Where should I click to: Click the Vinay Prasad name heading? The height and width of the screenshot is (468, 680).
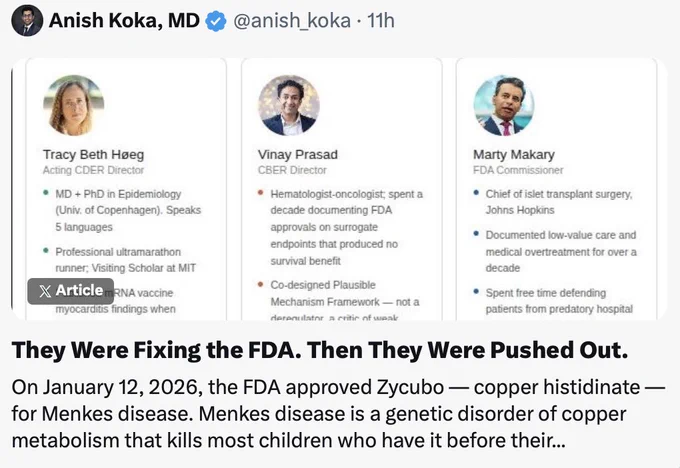(298, 154)
